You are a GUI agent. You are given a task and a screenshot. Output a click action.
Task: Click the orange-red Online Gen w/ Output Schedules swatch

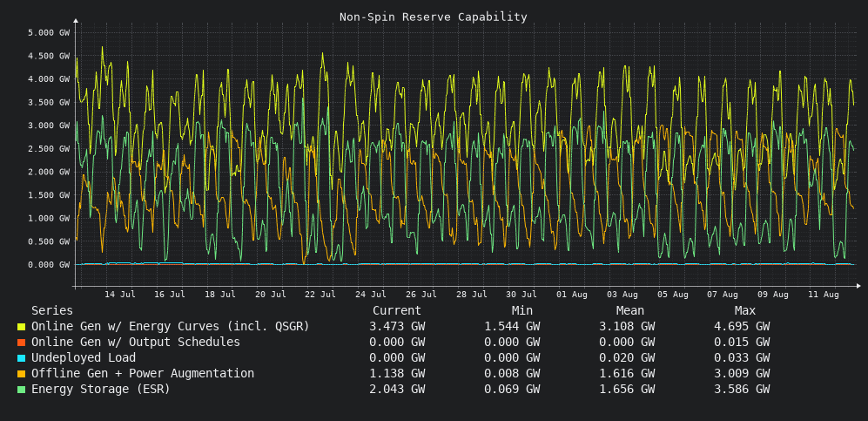pyautogui.click(x=22, y=343)
